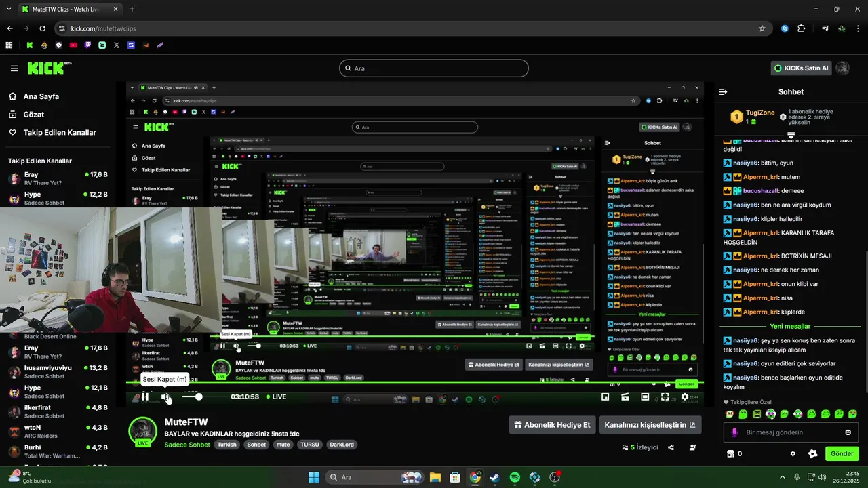Screen dimensions: 868x488
Task: Mute the stream with the speaker icon
Action: [165, 397]
